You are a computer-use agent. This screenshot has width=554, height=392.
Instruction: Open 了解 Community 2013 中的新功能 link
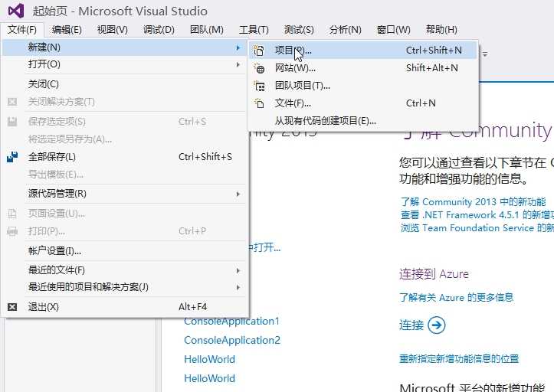473,201
